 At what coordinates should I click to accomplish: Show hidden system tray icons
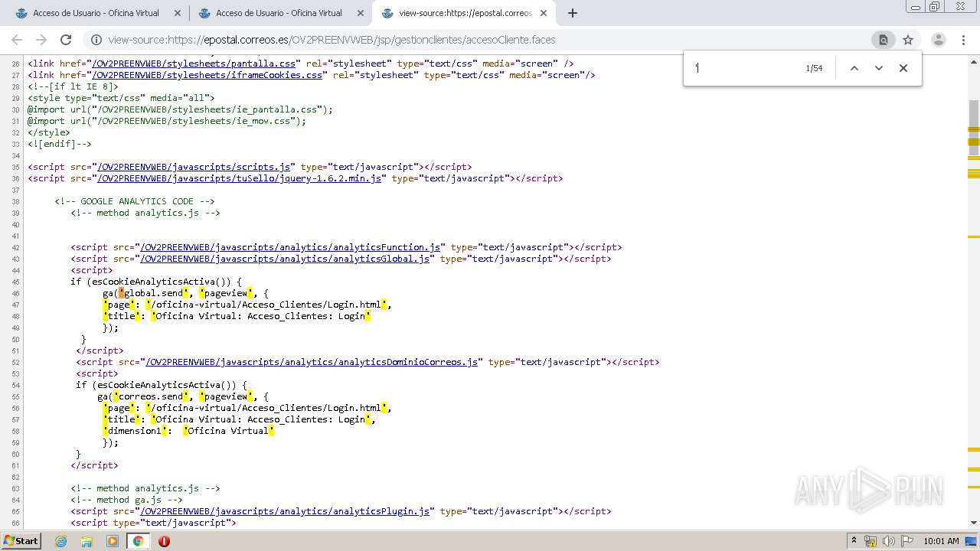click(854, 541)
